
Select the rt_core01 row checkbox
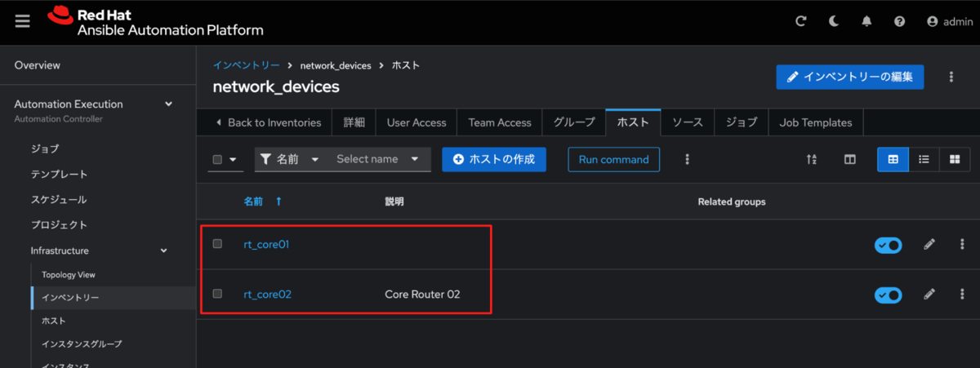pyautogui.click(x=217, y=243)
